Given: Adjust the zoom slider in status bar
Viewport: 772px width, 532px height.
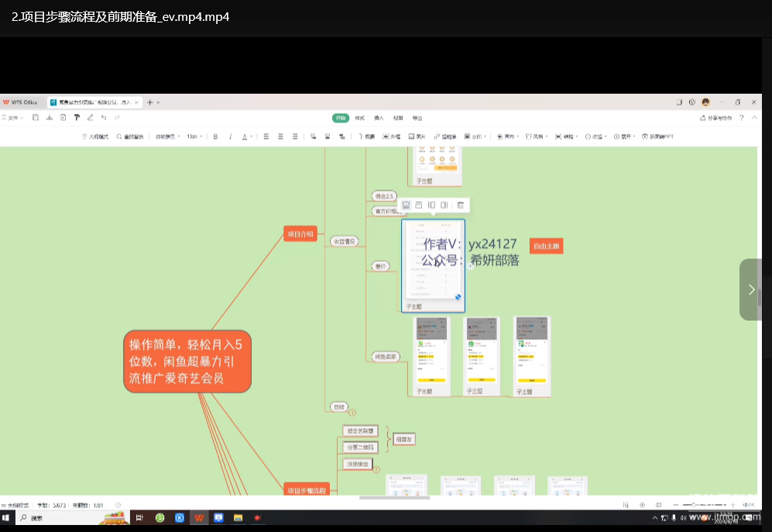Looking at the screenshot, I should (693, 505).
